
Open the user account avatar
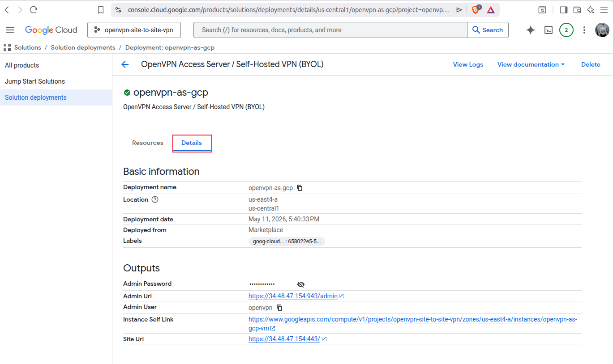point(602,30)
